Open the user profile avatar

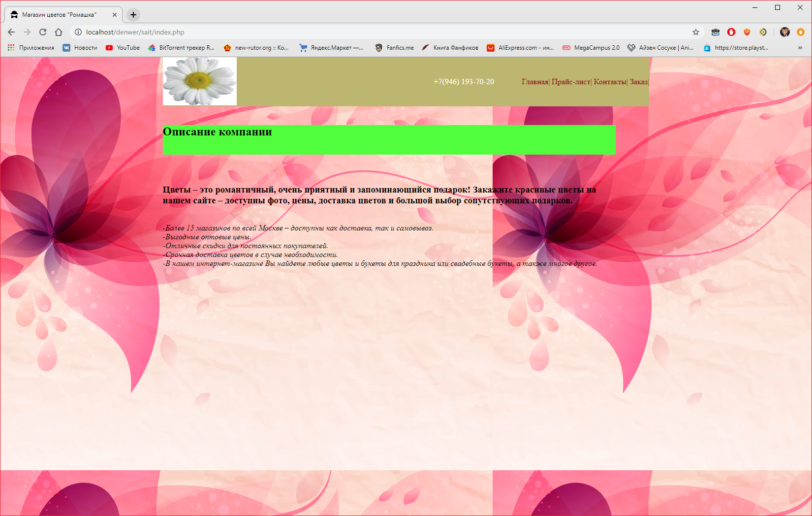tap(784, 32)
